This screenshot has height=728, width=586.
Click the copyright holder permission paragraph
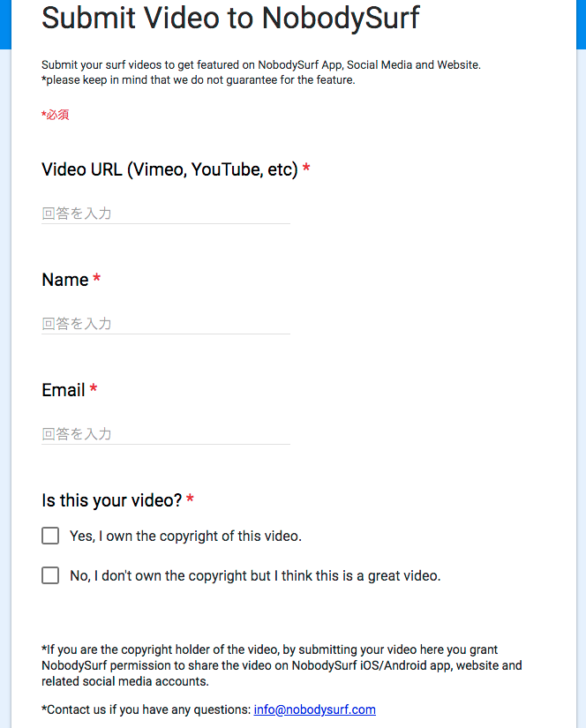[x=282, y=665]
